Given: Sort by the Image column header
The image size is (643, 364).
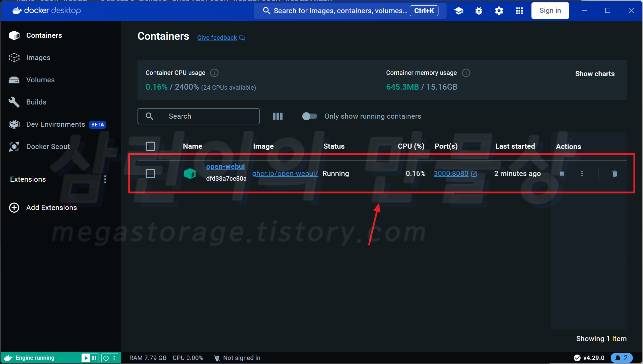Looking at the screenshot, I should click(263, 146).
